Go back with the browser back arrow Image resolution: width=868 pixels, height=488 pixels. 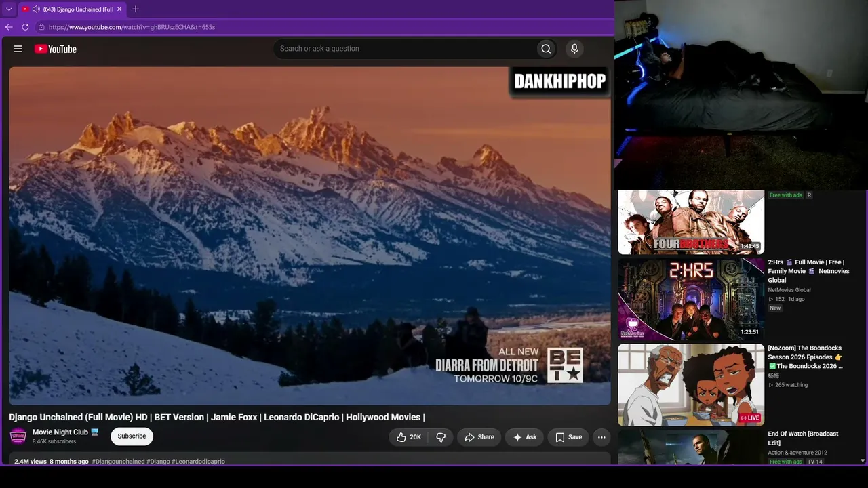9,27
